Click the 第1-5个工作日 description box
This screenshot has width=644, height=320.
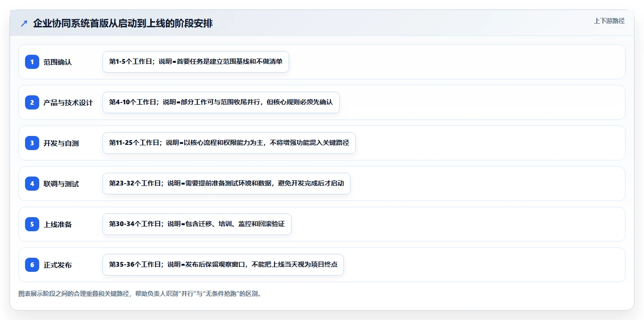pos(196,62)
